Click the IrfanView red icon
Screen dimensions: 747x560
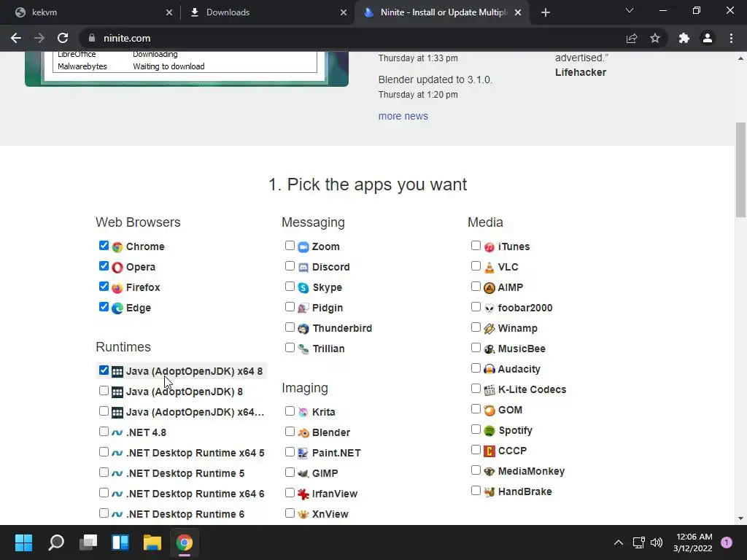[303, 494]
